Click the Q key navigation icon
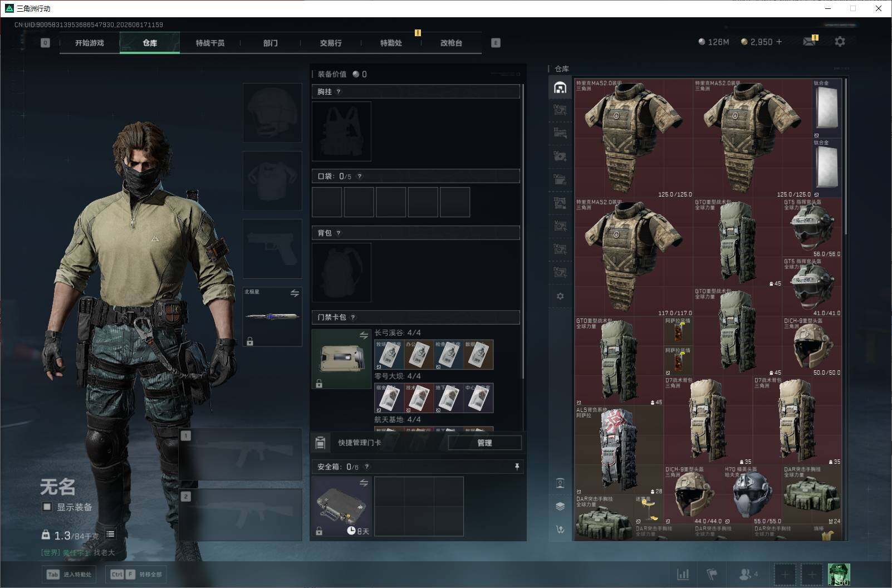This screenshot has width=892, height=588. pos(45,43)
